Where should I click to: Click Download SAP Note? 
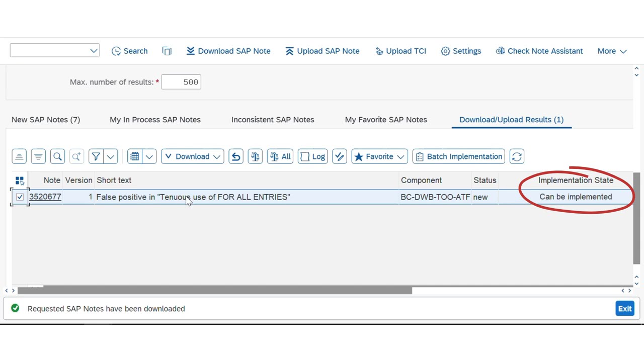(x=228, y=51)
